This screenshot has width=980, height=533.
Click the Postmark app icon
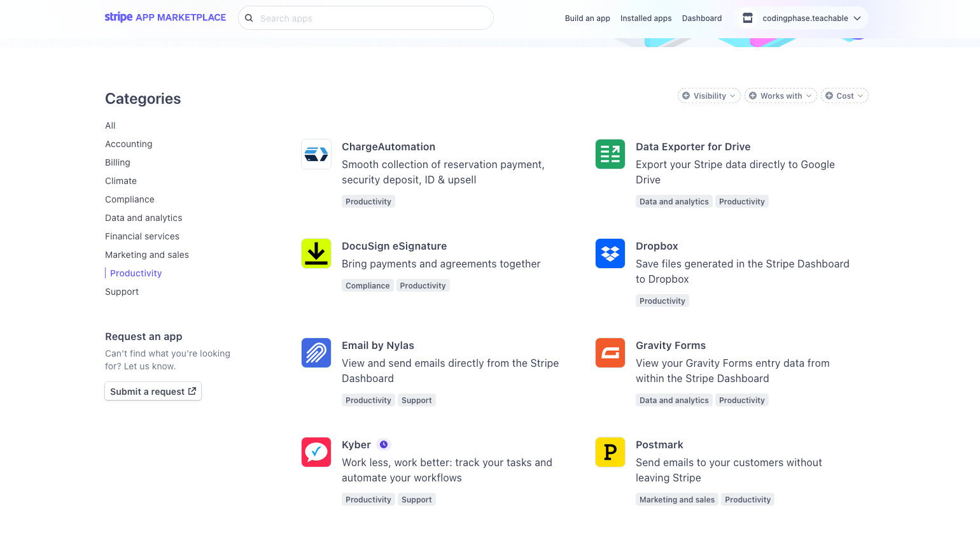point(610,452)
